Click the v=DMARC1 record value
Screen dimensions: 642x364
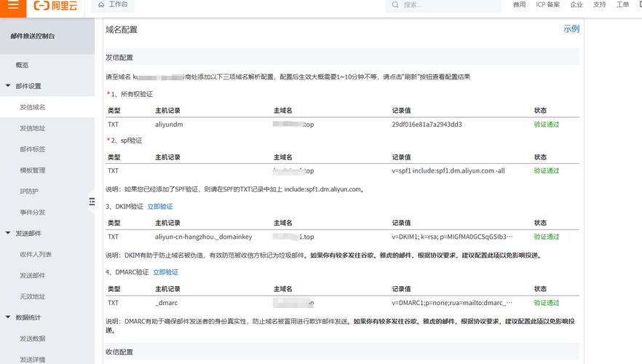(x=452, y=303)
